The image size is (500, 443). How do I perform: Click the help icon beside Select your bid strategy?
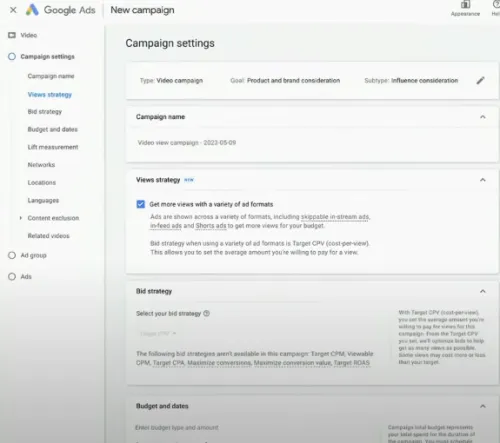click(206, 313)
